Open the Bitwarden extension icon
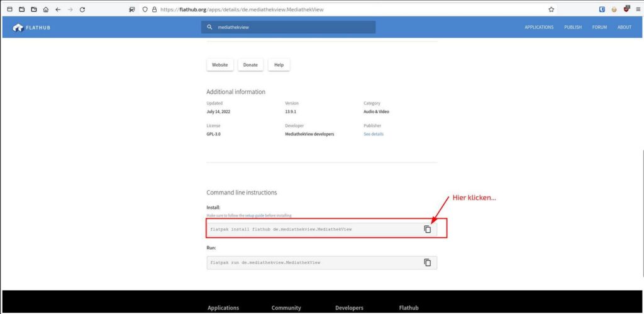Image resolution: width=644 pixels, height=314 pixels. [602, 9]
